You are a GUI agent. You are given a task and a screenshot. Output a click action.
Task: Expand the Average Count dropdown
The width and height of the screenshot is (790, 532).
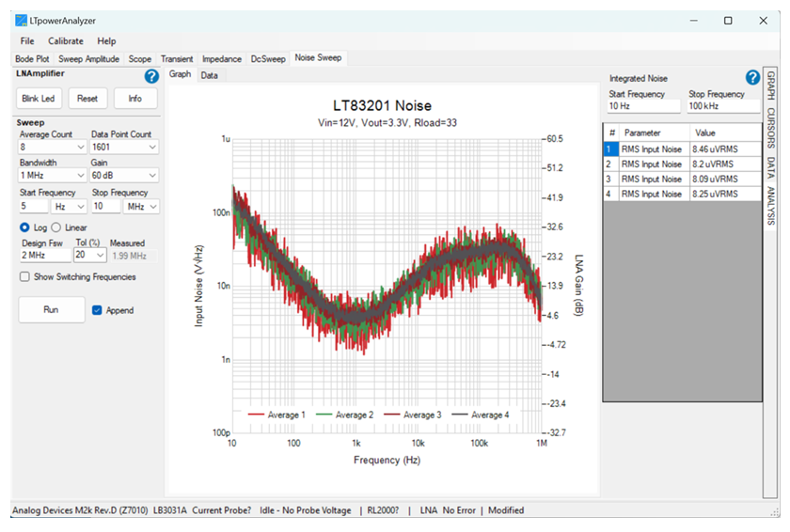tap(81, 147)
